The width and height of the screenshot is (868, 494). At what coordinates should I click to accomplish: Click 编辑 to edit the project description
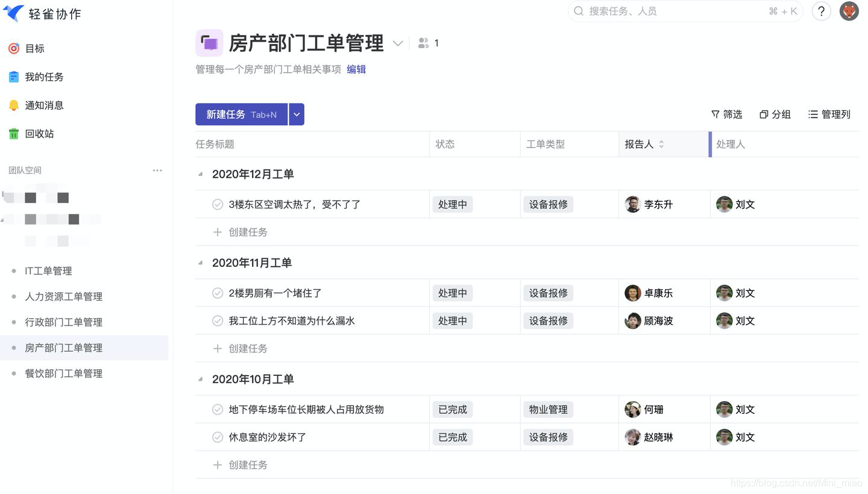356,69
